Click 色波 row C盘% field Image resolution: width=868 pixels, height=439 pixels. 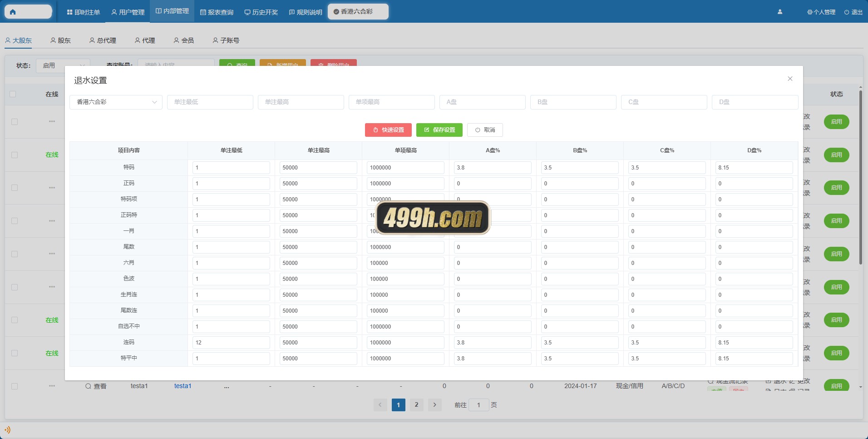(667, 279)
